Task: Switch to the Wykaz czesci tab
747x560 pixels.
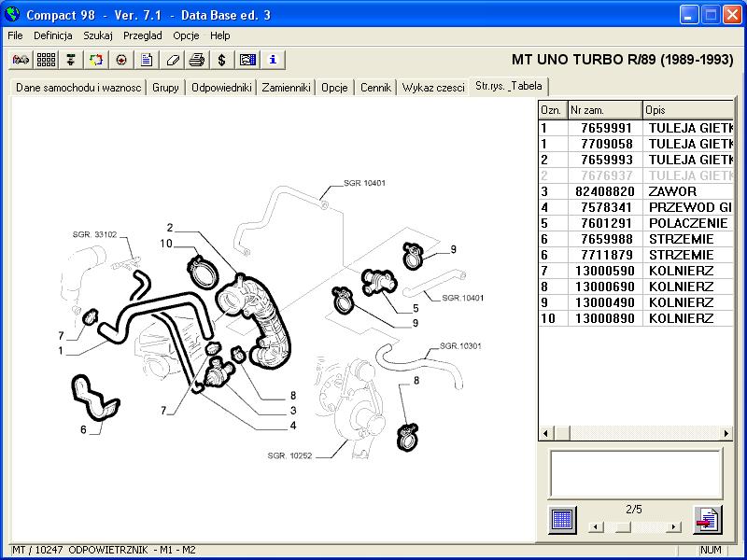Action: (x=433, y=88)
